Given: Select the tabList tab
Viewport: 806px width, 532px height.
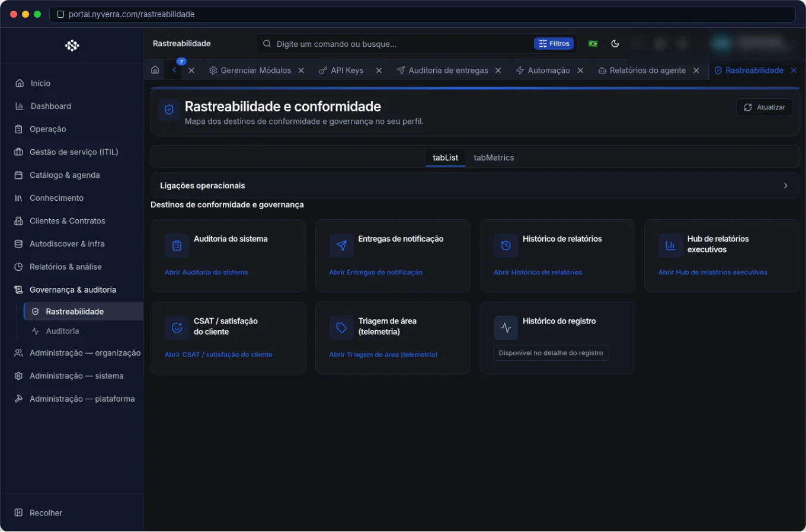Looking at the screenshot, I should [445, 158].
